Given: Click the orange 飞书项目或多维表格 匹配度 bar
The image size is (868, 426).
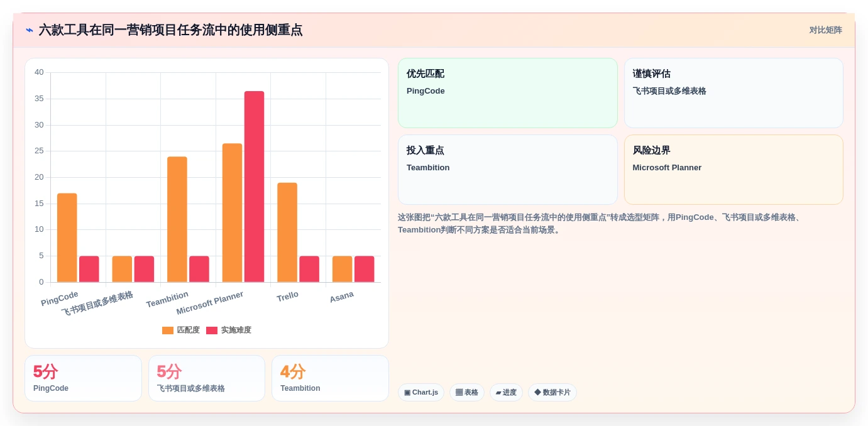Looking at the screenshot, I should point(122,269).
